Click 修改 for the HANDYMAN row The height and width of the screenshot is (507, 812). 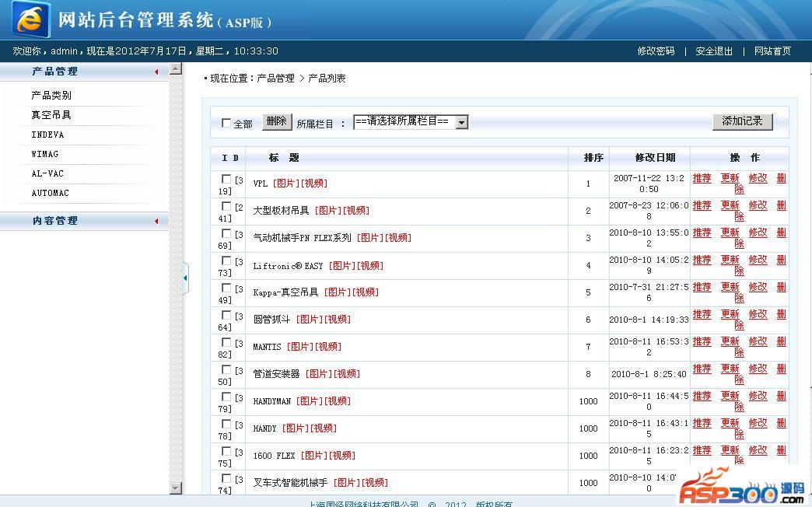click(758, 396)
